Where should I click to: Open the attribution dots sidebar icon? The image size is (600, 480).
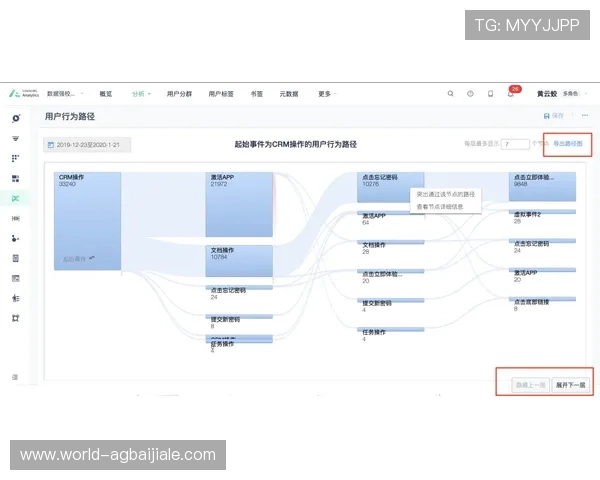(15, 238)
